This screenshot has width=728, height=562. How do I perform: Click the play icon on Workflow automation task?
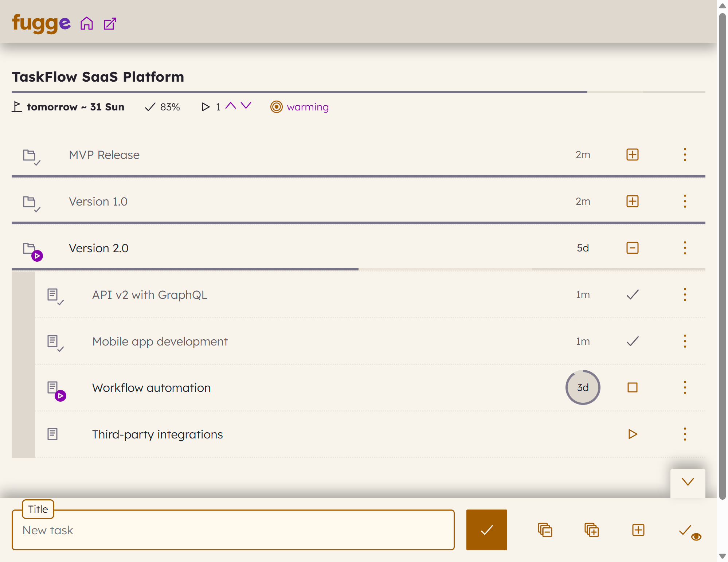point(60,395)
